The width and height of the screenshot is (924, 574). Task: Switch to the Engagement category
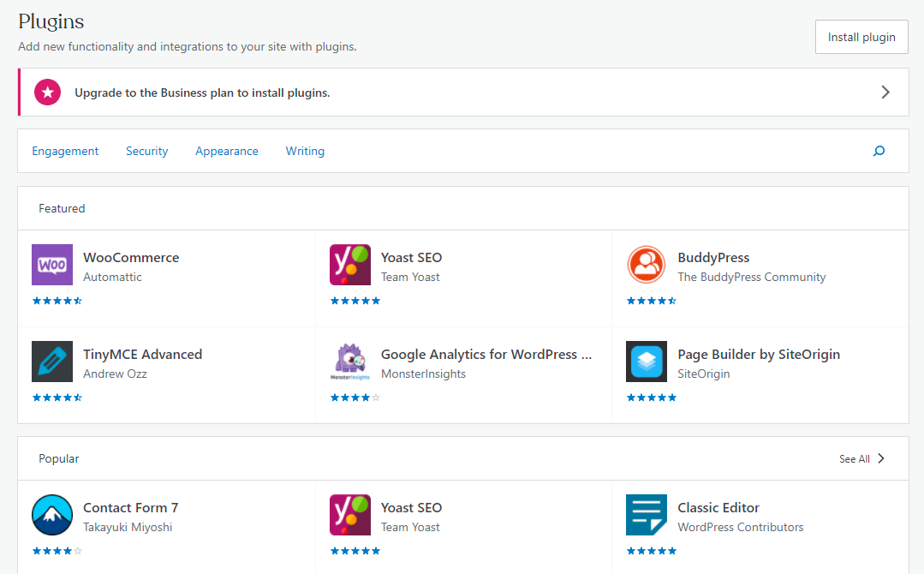coord(65,152)
